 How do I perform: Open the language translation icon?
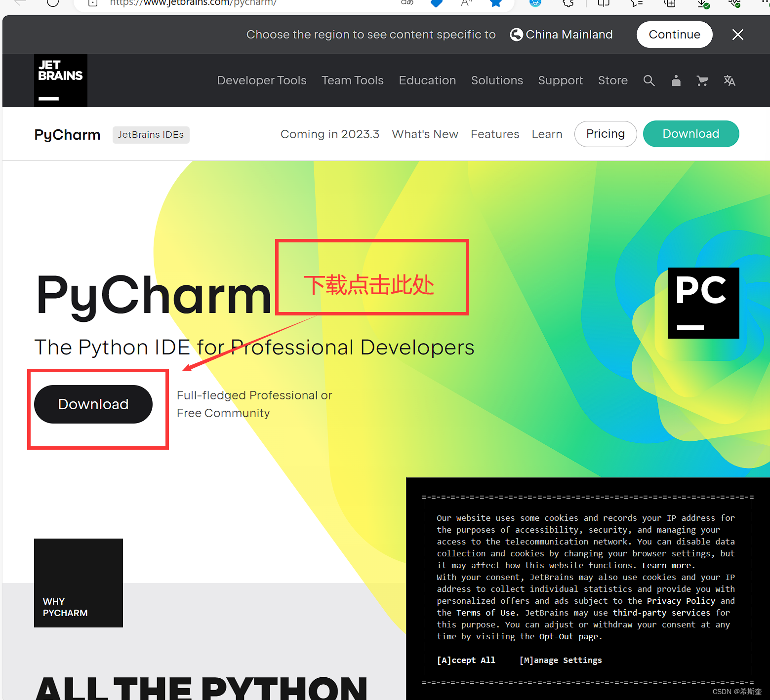[729, 81]
